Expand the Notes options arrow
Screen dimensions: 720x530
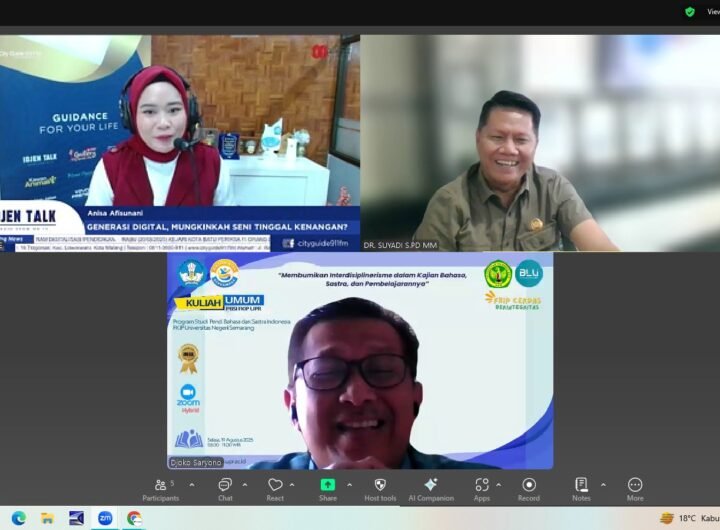click(x=603, y=485)
